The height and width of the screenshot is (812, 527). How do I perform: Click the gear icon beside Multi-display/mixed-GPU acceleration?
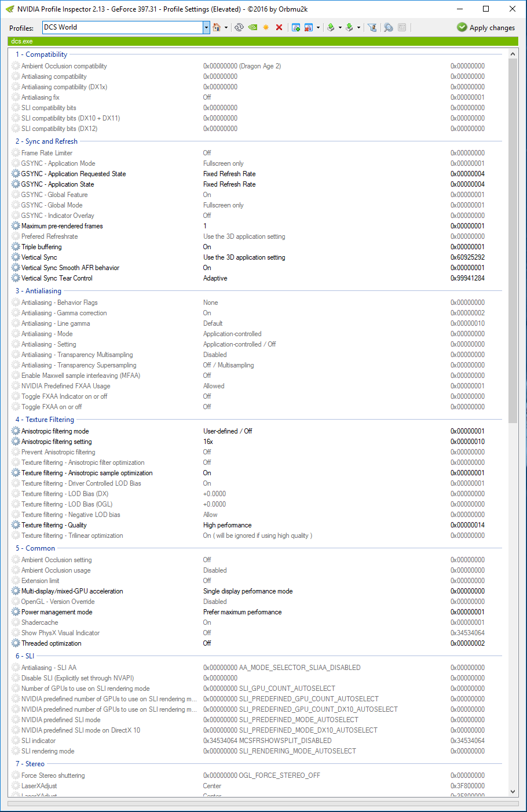(x=16, y=591)
